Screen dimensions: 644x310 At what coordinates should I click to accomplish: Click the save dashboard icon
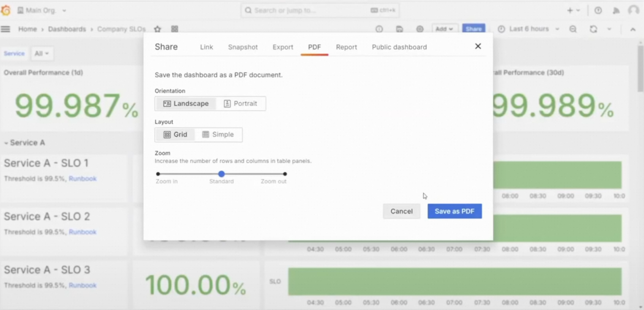point(399,29)
